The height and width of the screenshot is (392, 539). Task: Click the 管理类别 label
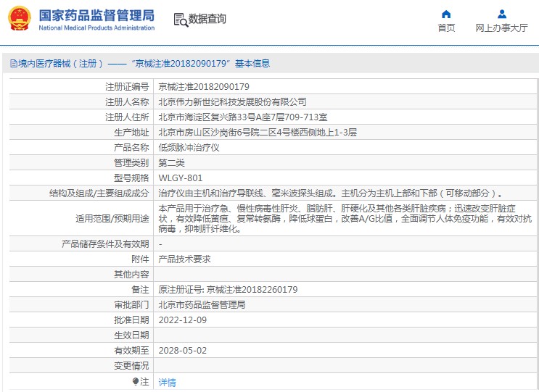131,163
